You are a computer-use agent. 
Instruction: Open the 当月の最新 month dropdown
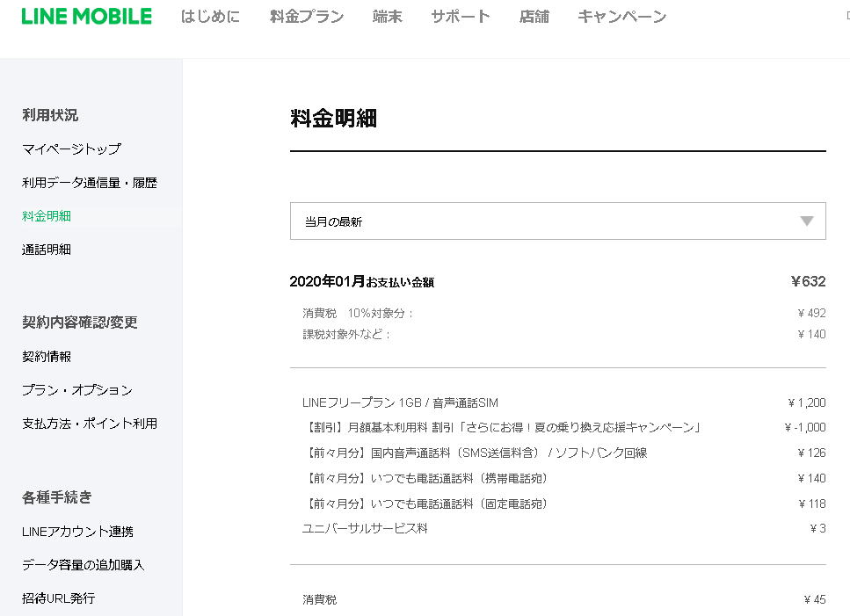tap(557, 221)
